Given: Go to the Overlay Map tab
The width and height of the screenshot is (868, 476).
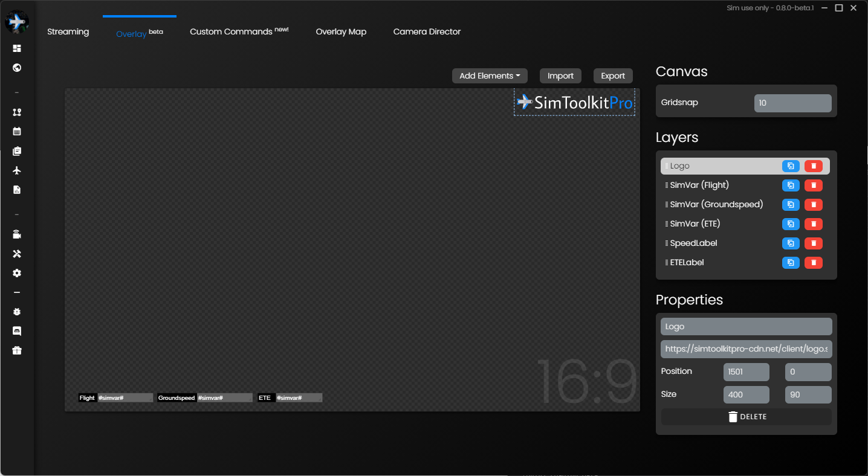Looking at the screenshot, I should tap(341, 31).
